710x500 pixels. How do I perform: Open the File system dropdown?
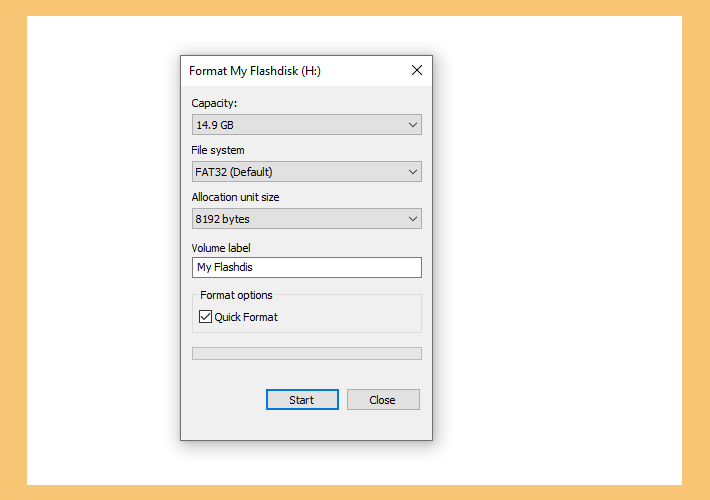point(307,172)
